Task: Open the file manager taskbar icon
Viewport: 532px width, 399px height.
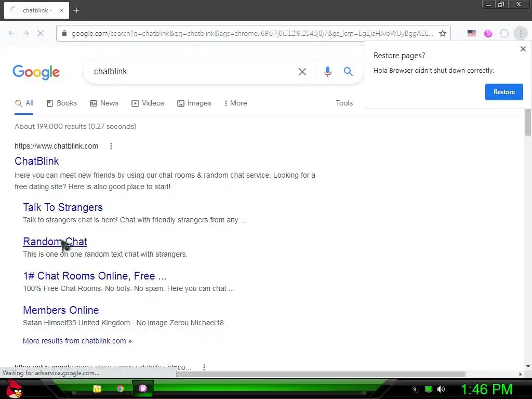Action: click(97, 389)
